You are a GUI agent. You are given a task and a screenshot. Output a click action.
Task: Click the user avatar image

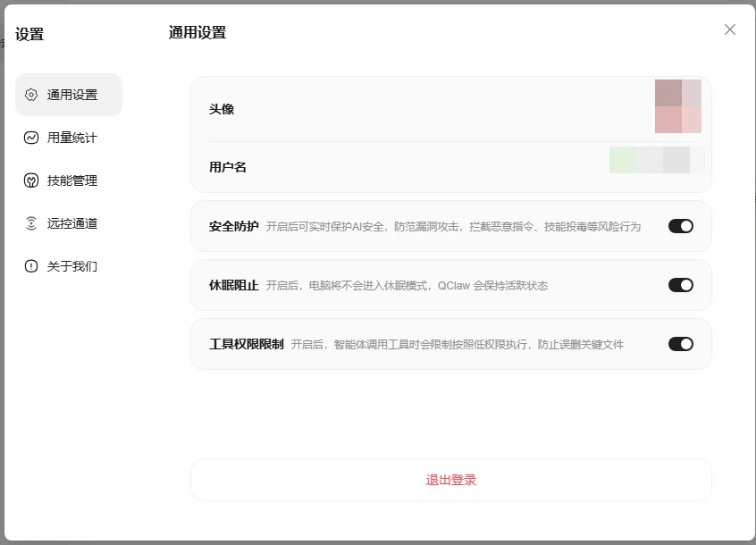(678, 109)
